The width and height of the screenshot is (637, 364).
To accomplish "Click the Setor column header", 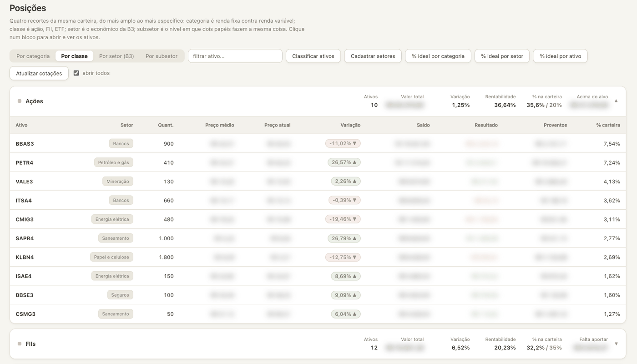I will tap(127, 125).
